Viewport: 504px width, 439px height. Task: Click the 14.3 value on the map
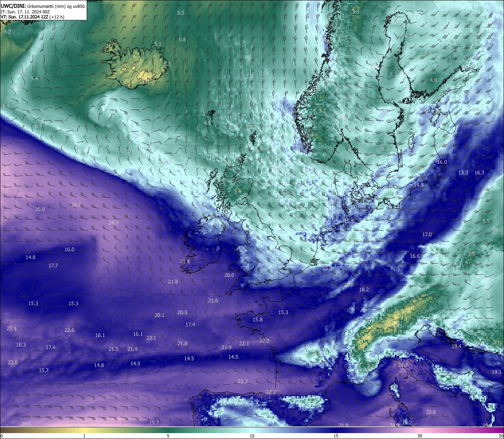(135, 363)
